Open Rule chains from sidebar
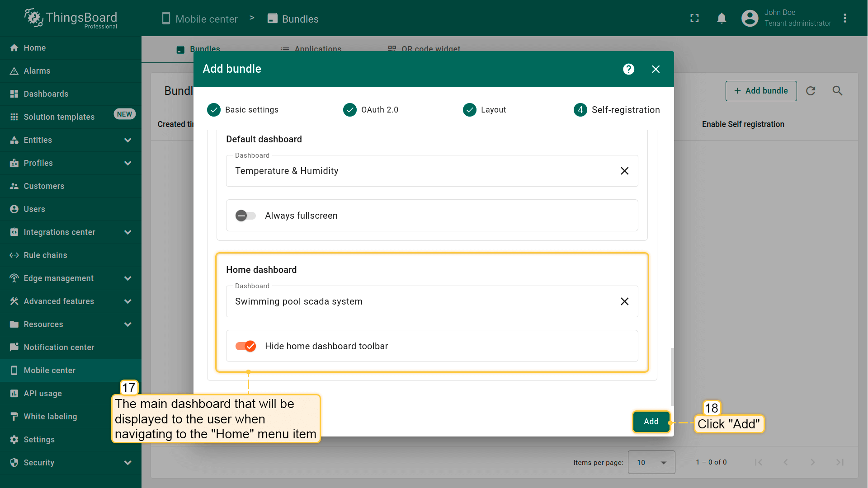868x488 pixels. (45, 255)
